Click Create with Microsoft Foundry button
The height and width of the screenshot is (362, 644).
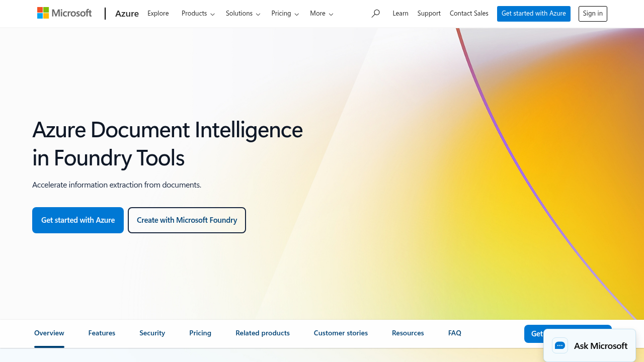pos(187,220)
